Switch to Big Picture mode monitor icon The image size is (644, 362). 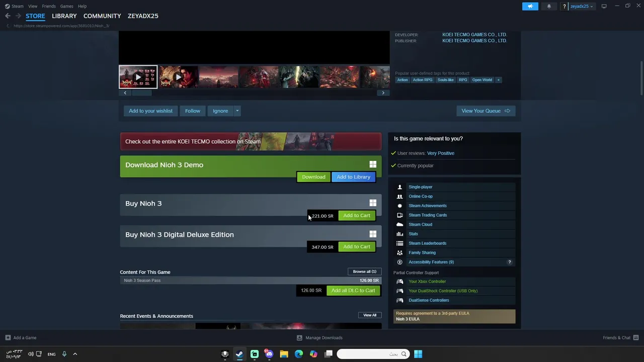click(604, 6)
